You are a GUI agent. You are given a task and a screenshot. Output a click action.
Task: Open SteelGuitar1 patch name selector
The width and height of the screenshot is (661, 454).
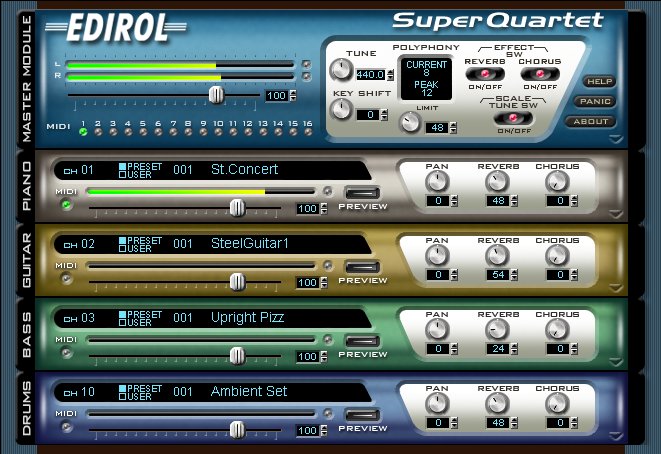click(250, 244)
